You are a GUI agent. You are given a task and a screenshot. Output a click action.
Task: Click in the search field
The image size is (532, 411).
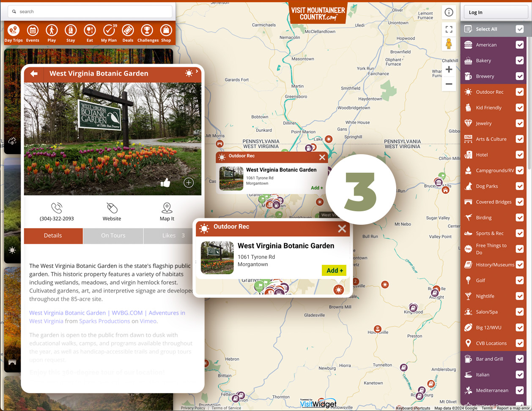90,11
